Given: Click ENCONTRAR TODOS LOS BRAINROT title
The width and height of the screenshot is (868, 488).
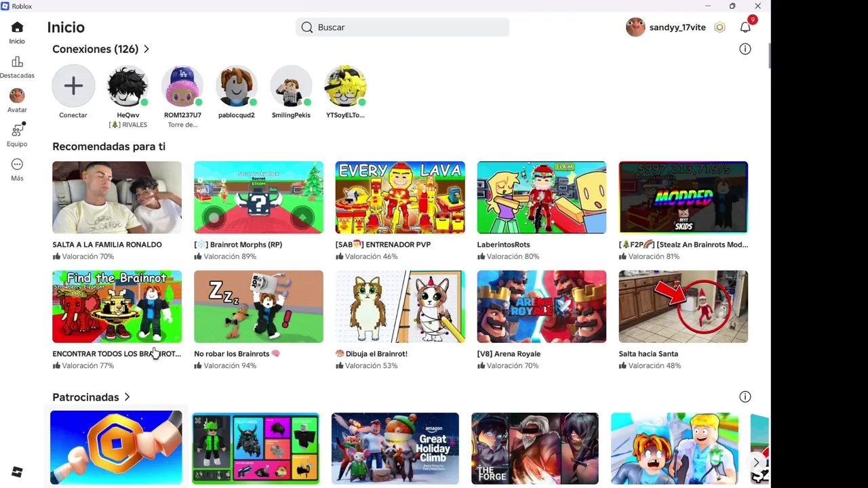Looking at the screenshot, I should [x=117, y=354].
